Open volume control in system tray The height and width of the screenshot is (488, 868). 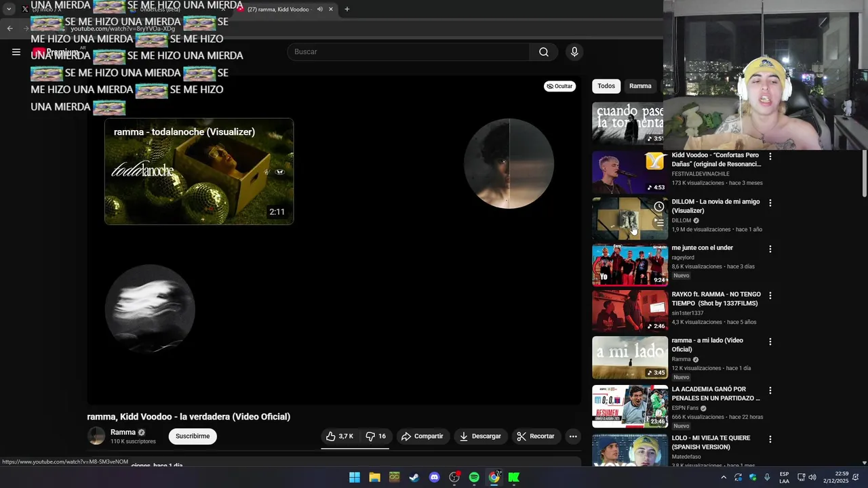click(x=812, y=477)
